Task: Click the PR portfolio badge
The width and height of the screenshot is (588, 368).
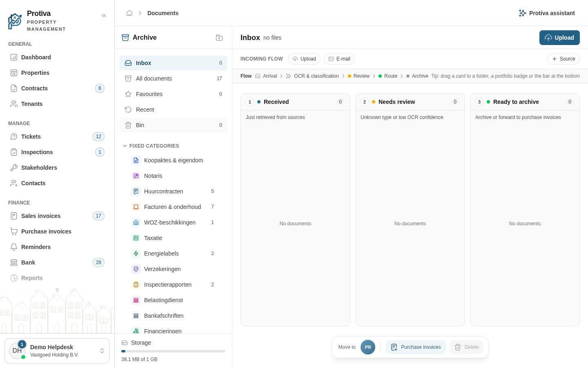Action: [368, 347]
